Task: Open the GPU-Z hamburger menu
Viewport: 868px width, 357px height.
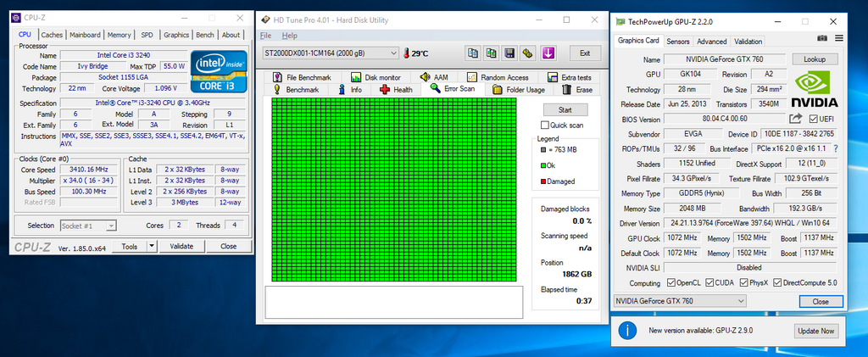Action: point(838,37)
